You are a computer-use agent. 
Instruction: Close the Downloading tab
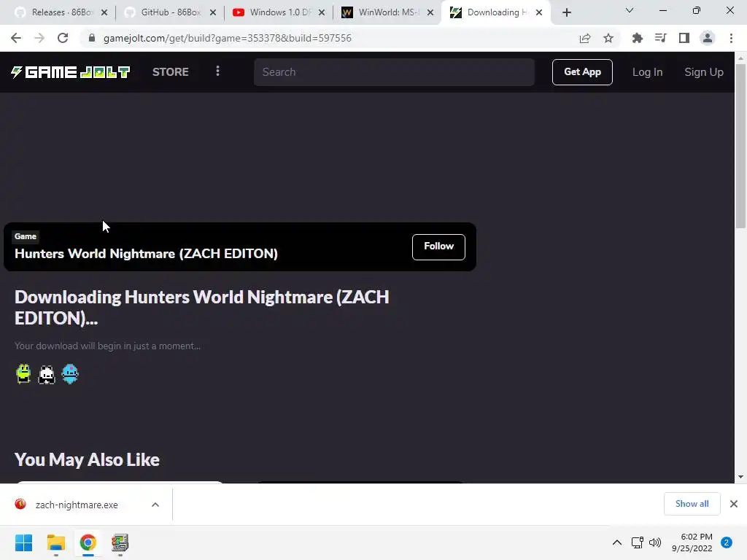pyautogui.click(x=539, y=12)
